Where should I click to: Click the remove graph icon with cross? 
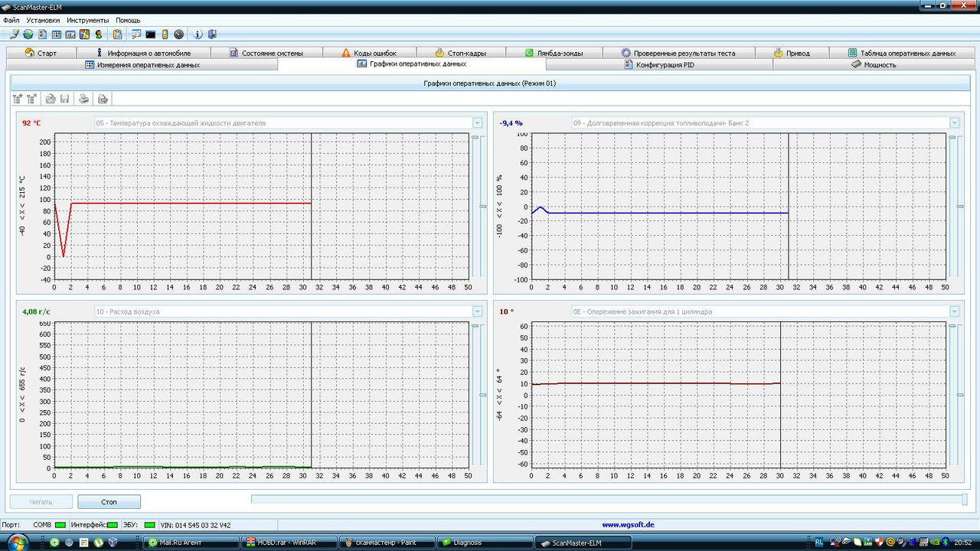(x=32, y=99)
